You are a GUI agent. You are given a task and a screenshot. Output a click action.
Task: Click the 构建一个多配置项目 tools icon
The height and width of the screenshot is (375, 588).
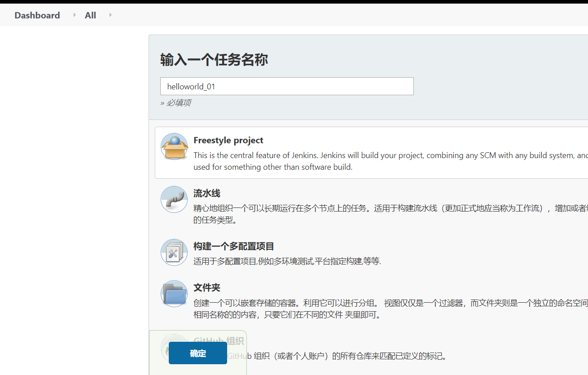pyautogui.click(x=174, y=252)
